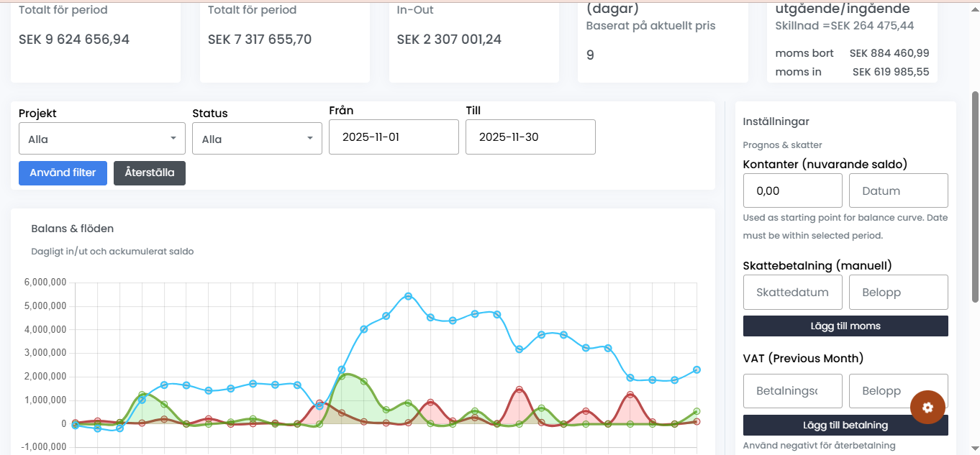Apply filters with Använd filter button

pyautogui.click(x=63, y=173)
